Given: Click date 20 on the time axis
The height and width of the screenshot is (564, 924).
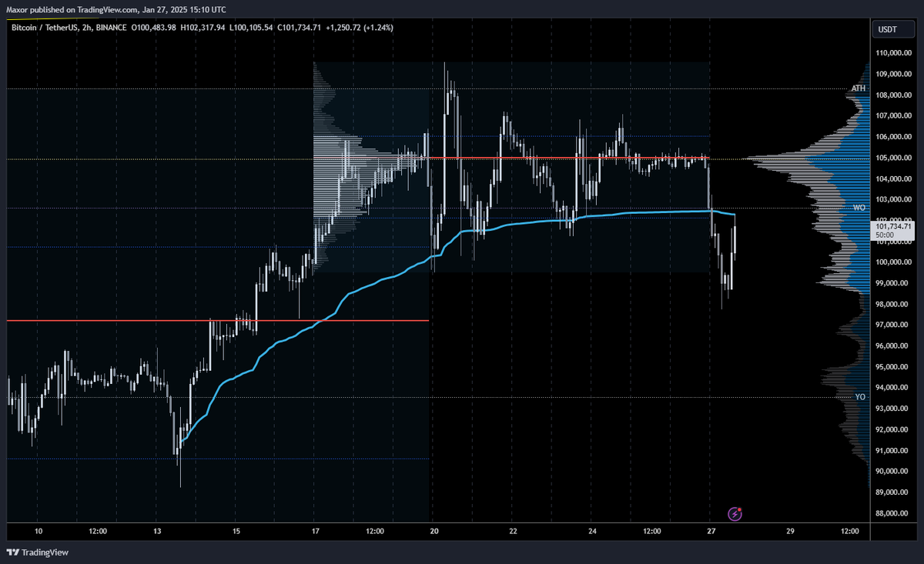Looking at the screenshot, I should click(x=434, y=531).
